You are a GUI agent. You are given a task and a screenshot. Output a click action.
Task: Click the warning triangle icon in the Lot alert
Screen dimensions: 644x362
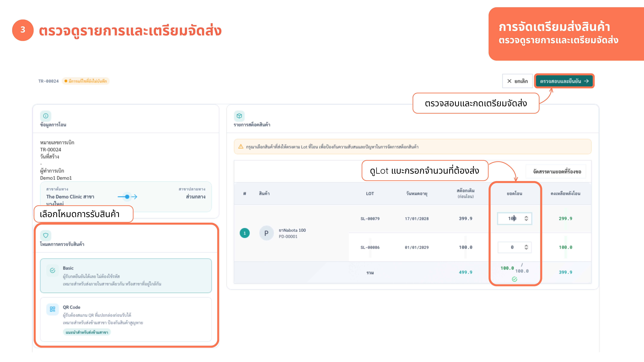[241, 146]
